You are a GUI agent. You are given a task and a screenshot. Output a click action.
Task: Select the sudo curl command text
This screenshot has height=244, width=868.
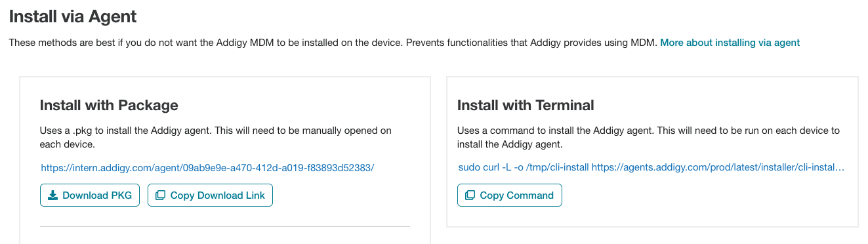[651, 168]
